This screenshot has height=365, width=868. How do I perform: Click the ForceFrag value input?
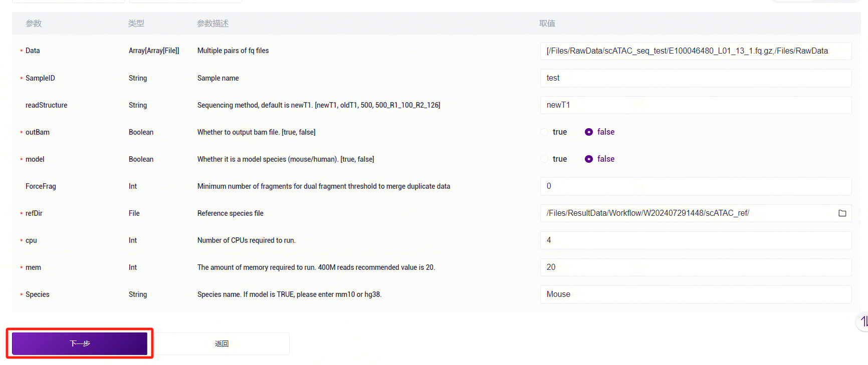tap(696, 186)
